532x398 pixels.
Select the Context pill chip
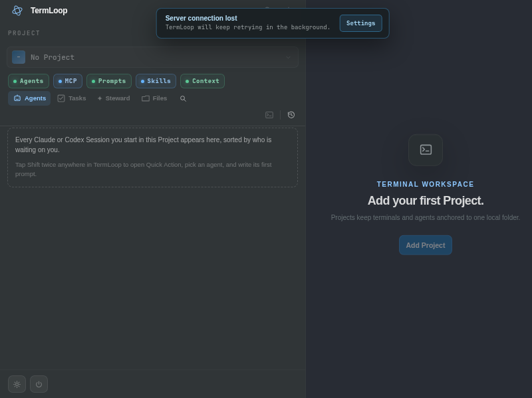(202, 81)
